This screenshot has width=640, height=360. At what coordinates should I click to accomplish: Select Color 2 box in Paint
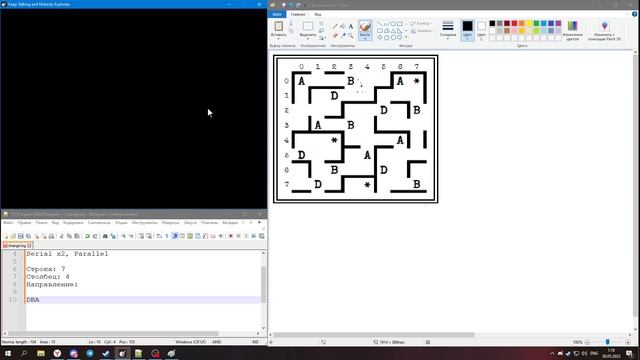coord(482,30)
